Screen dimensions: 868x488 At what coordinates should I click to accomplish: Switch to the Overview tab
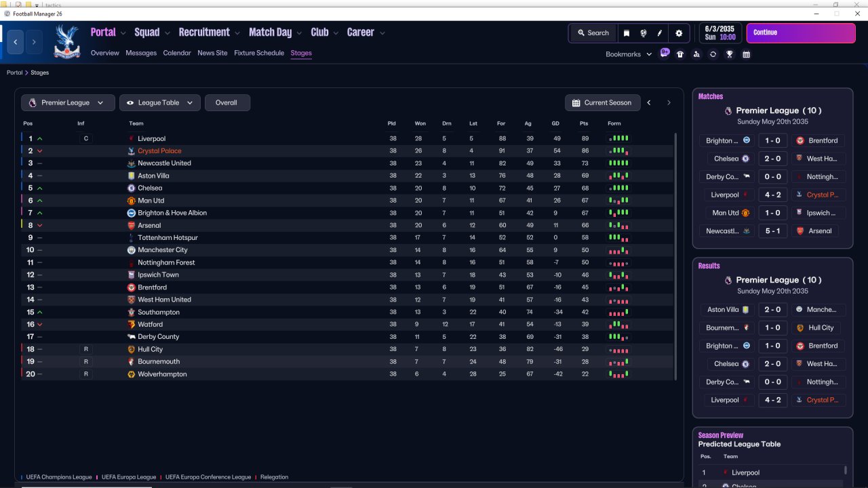(105, 53)
